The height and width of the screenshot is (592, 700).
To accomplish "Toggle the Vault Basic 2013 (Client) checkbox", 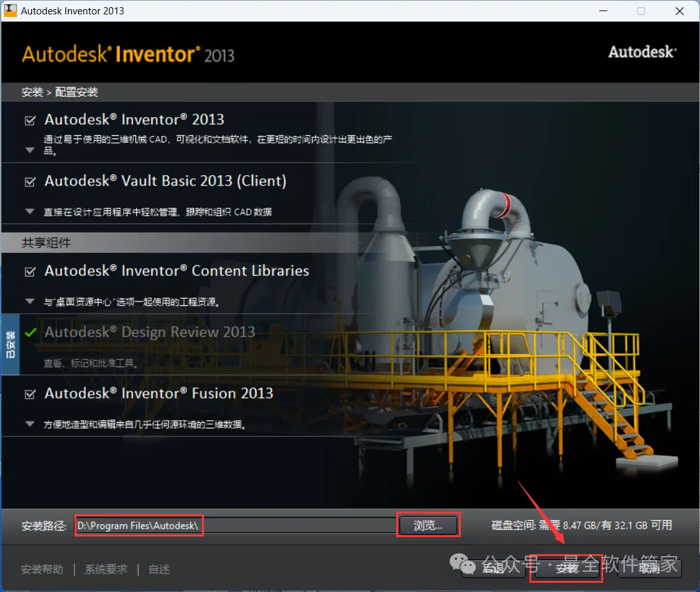I will [30, 182].
